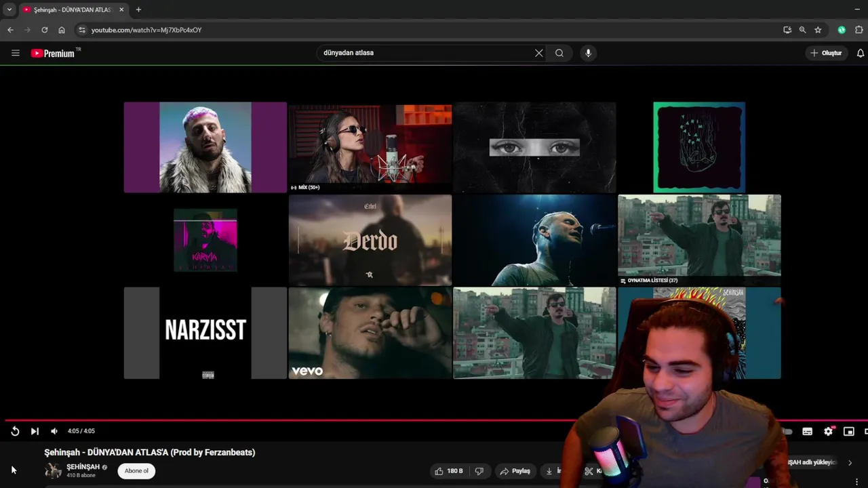Viewport: 868px width, 488px height.
Task: Open the green-bordered album art thumbnail
Action: 699,147
